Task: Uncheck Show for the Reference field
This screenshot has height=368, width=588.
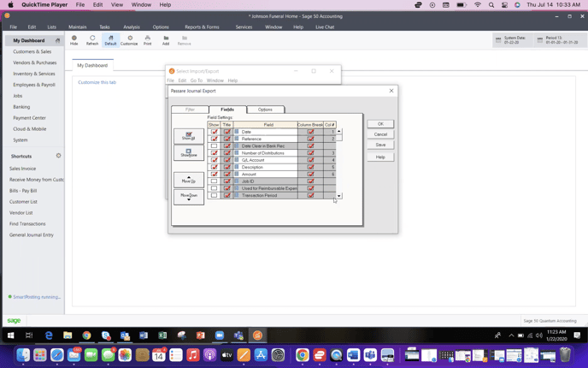Action: tap(215, 139)
